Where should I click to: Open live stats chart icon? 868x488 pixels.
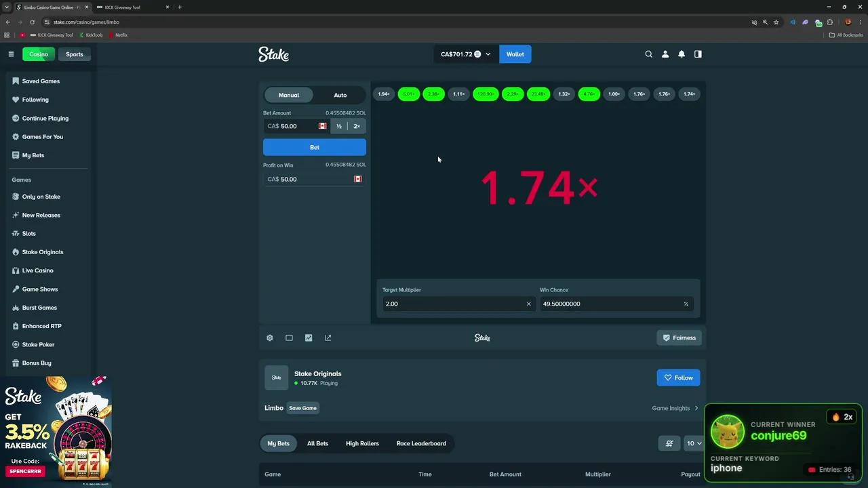(309, 338)
